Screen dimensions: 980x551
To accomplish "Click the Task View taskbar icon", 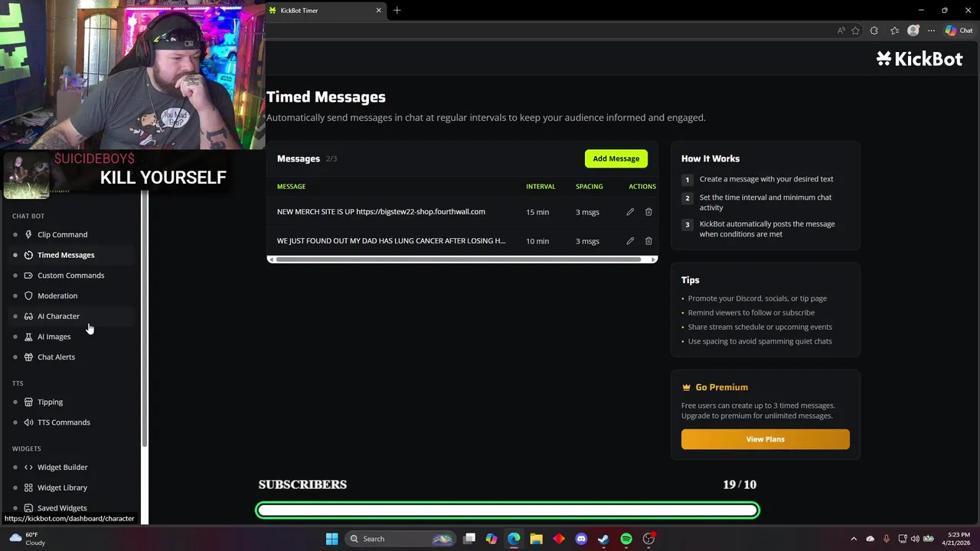I will (469, 539).
